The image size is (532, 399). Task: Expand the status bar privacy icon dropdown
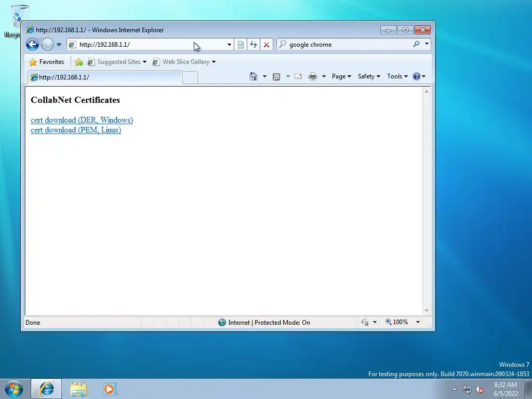click(375, 322)
